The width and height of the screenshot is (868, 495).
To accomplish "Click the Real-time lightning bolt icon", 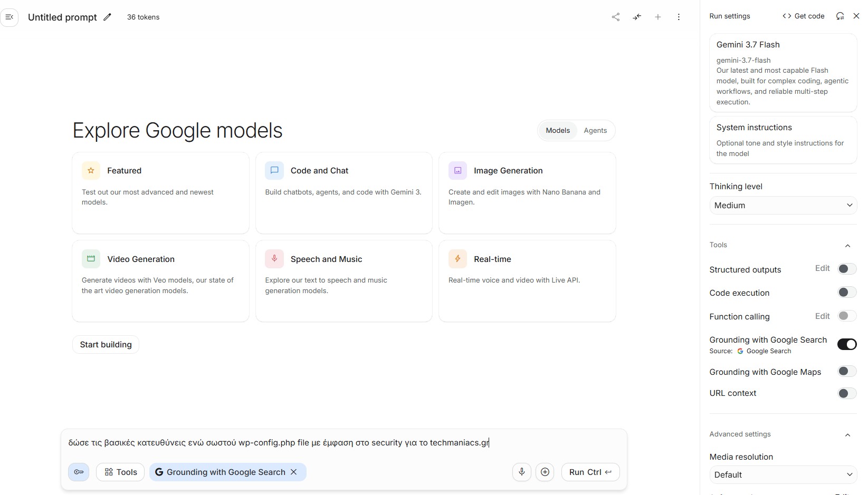I will (457, 259).
